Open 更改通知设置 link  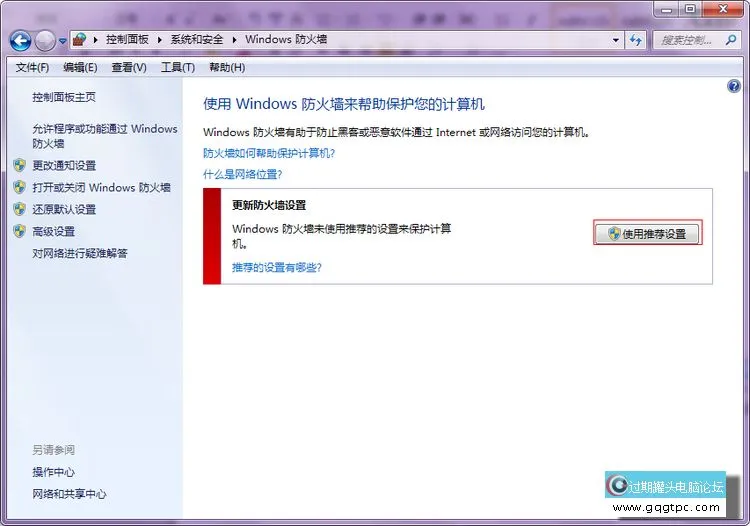(x=64, y=166)
